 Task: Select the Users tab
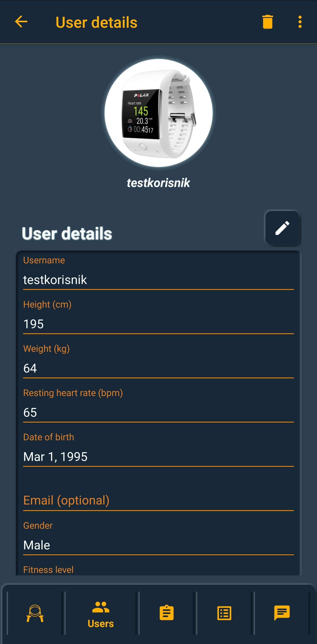tap(101, 613)
